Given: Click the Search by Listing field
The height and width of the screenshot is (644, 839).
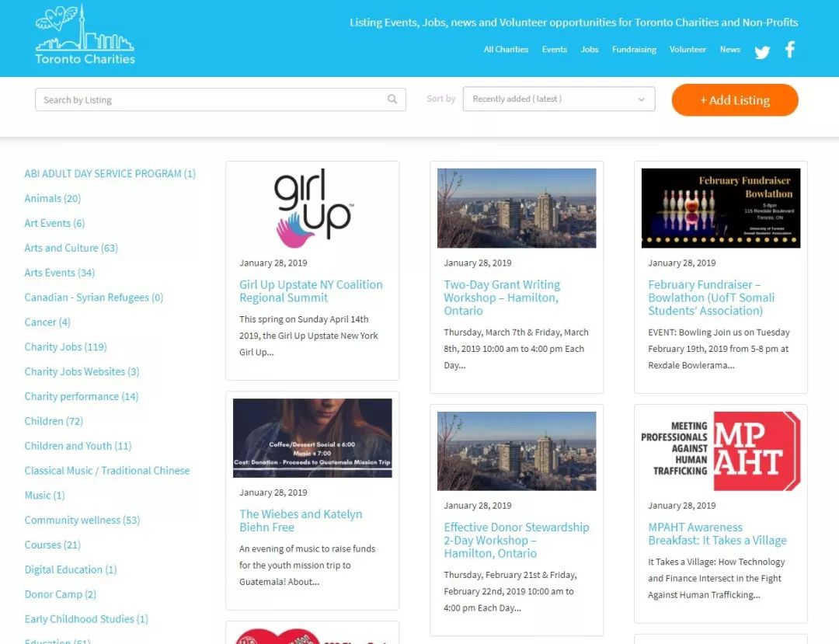Looking at the screenshot, I should pos(221,99).
